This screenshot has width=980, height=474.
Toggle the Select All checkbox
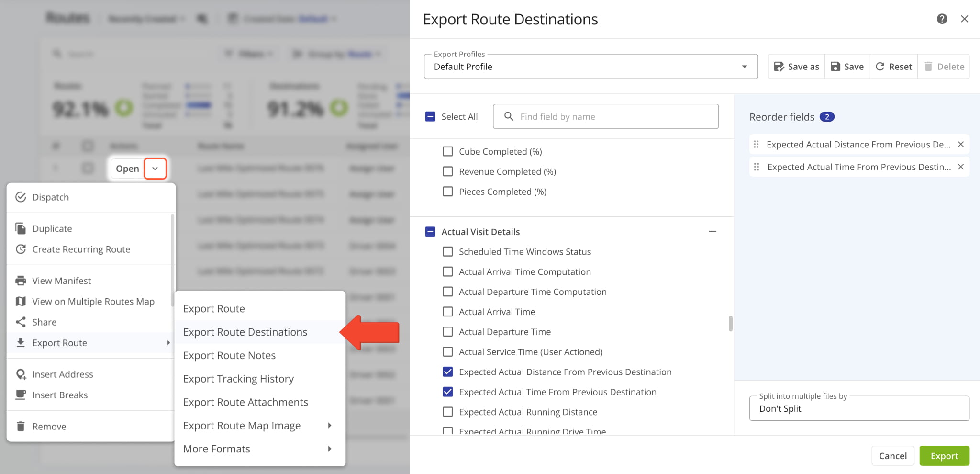[x=430, y=116]
